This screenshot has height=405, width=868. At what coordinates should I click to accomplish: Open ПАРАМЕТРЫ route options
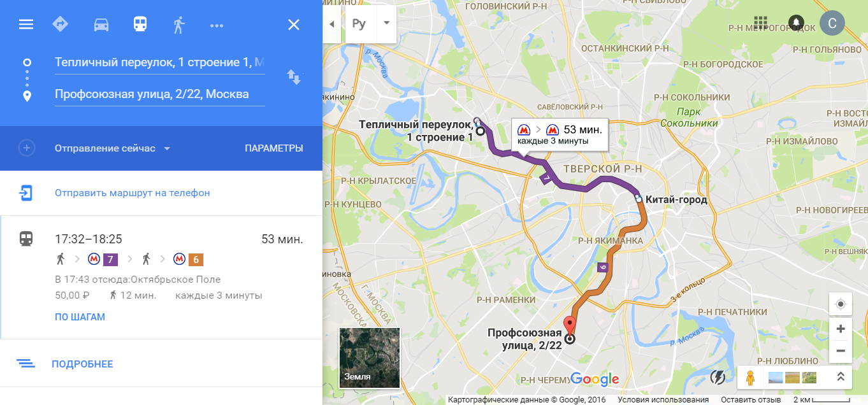coord(274,148)
